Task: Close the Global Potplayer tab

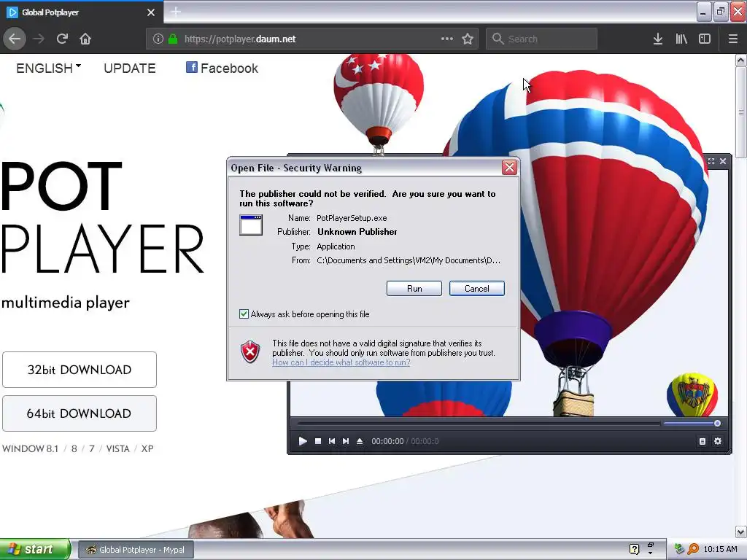Action: (x=151, y=12)
